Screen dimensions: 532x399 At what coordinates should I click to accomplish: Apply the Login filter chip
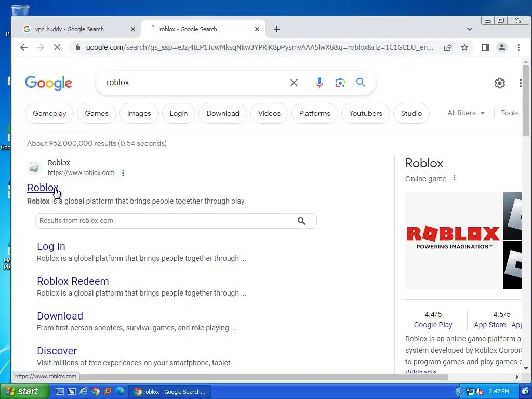click(179, 113)
